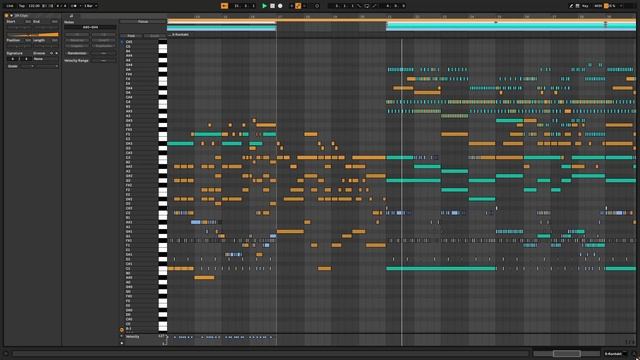This screenshot has width=640, height=360.
Task: Click the left teal clip bar above editor
Action: 222,27
